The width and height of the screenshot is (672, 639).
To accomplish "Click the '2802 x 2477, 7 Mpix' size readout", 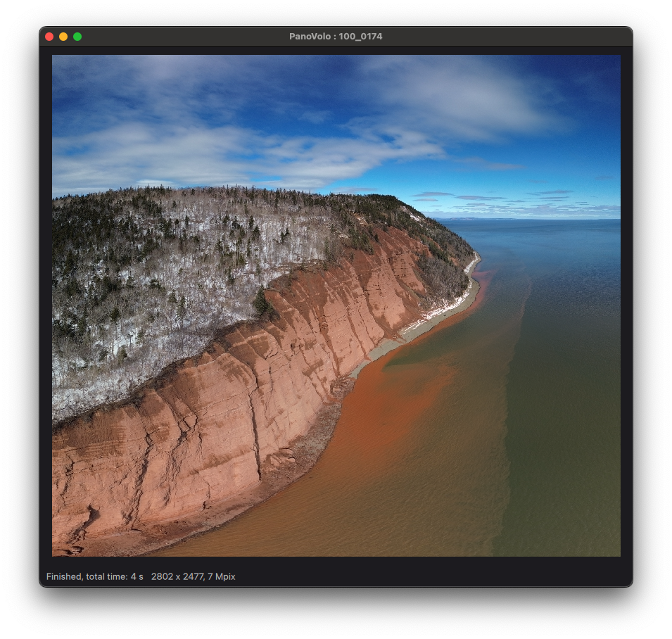I will coord(194,576).
